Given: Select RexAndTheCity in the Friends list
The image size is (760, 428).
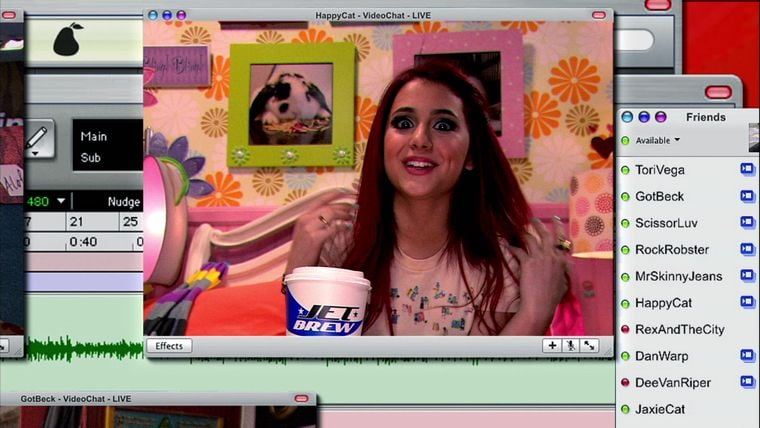Looking at the screenshot, I should (x=680, y=330).
